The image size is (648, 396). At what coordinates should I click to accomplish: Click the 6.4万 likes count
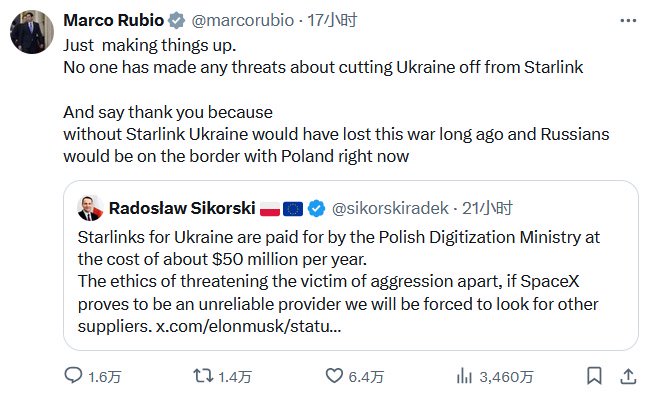366,377
